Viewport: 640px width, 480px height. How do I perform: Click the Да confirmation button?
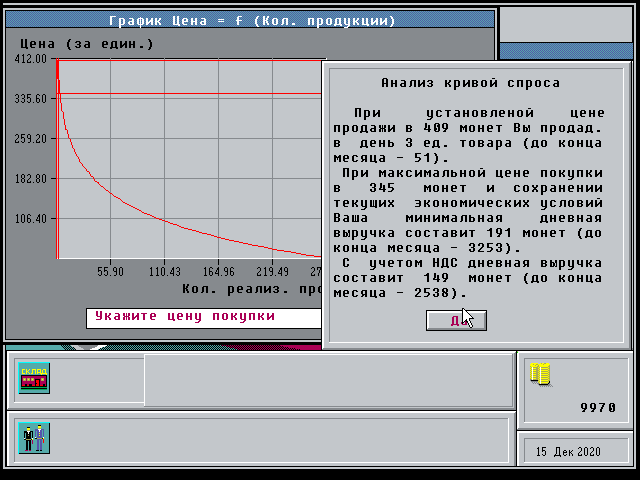pos(456,320)
